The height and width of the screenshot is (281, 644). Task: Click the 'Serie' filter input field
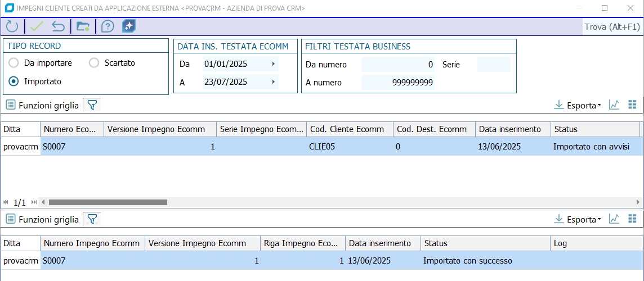493,65
